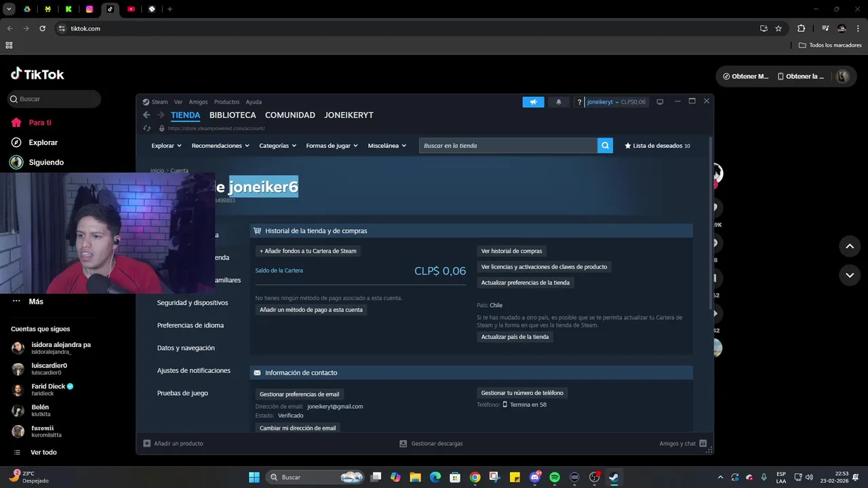Click Cambiar mi dirección de email
Viewport: 868px width, 488px height.
[x=298, y=428]
